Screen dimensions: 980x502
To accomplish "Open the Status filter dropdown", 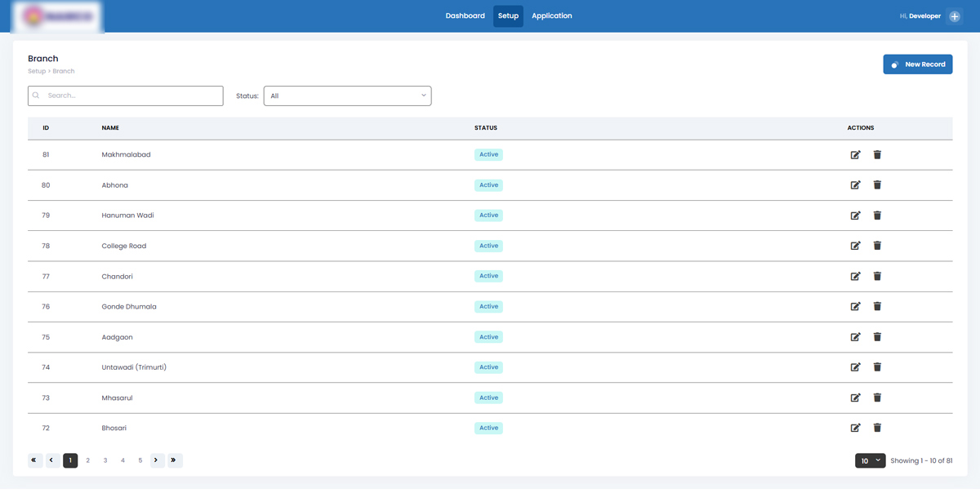I will pyautogui.click(x=347, y=96).
